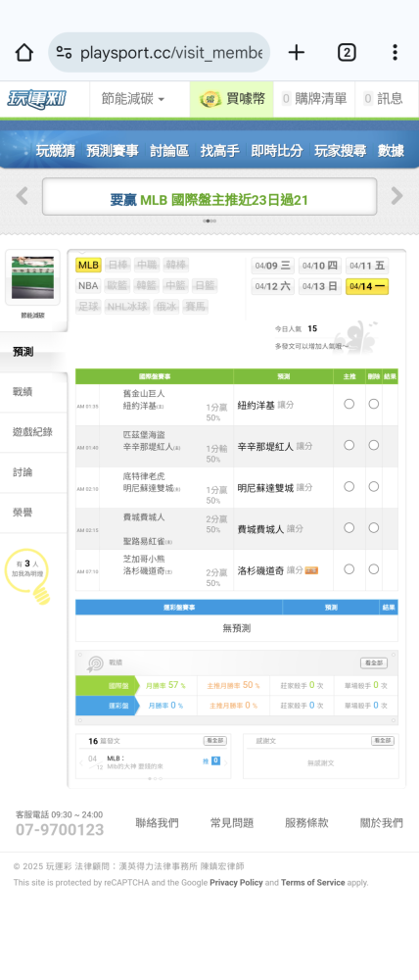Show previous banner with left arrow
Viewport: 419px width, 980px height.
pyautogui.click(x=22, y=196)
